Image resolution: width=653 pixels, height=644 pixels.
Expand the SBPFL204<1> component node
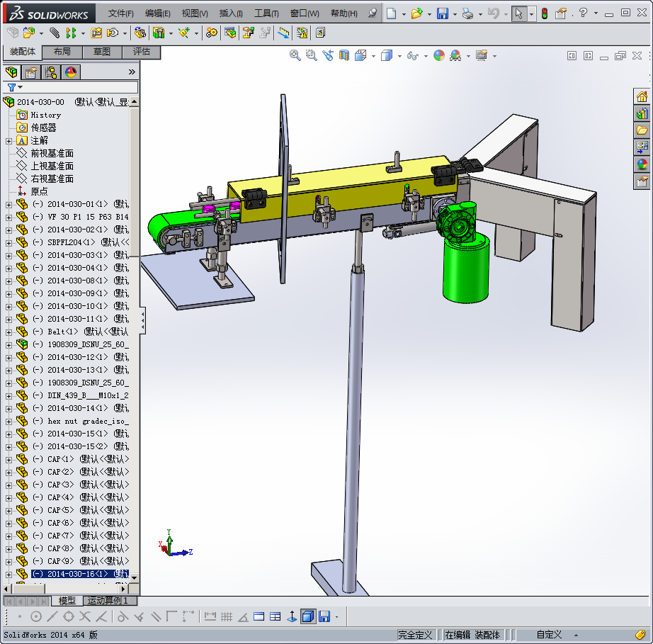(x=8, y=243)
